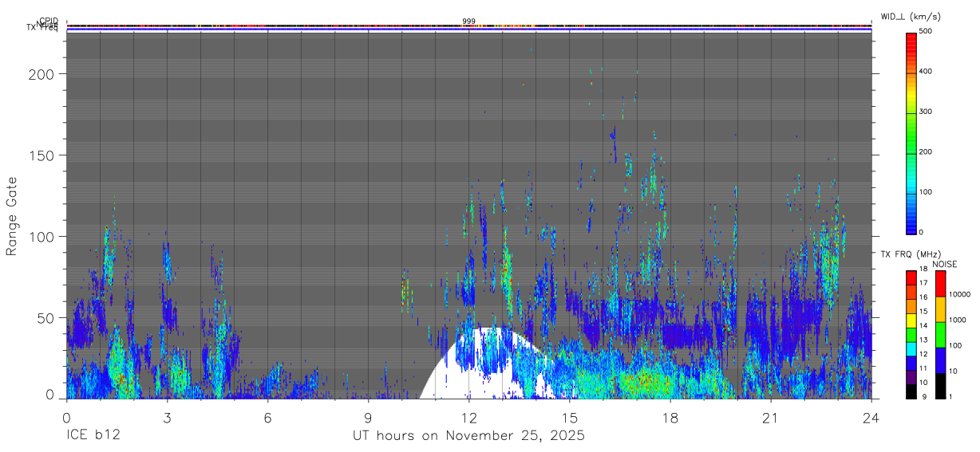The width and height of the screenshot is (980, 452).
Task: Click the '15' tick on the UT hours axis
Action: 569,418
